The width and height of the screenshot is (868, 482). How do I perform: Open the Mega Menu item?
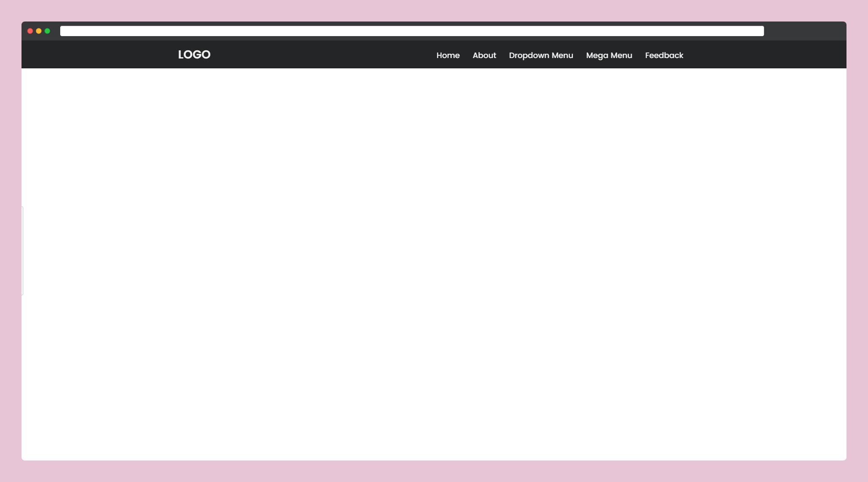click(609, 55)
